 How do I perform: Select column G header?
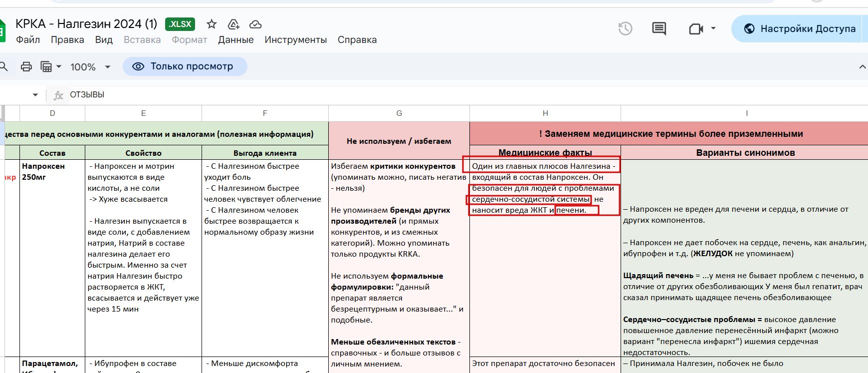click(399, 113)
